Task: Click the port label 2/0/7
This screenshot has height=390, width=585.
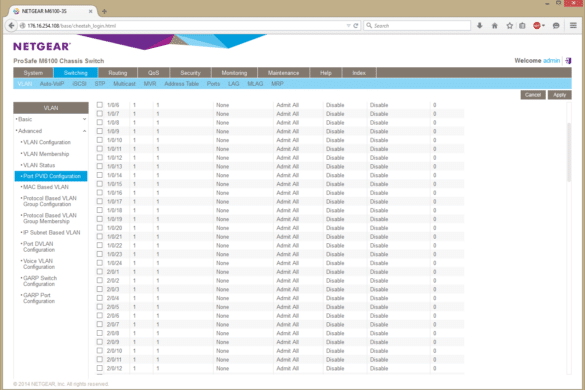Action: point(113,324)
